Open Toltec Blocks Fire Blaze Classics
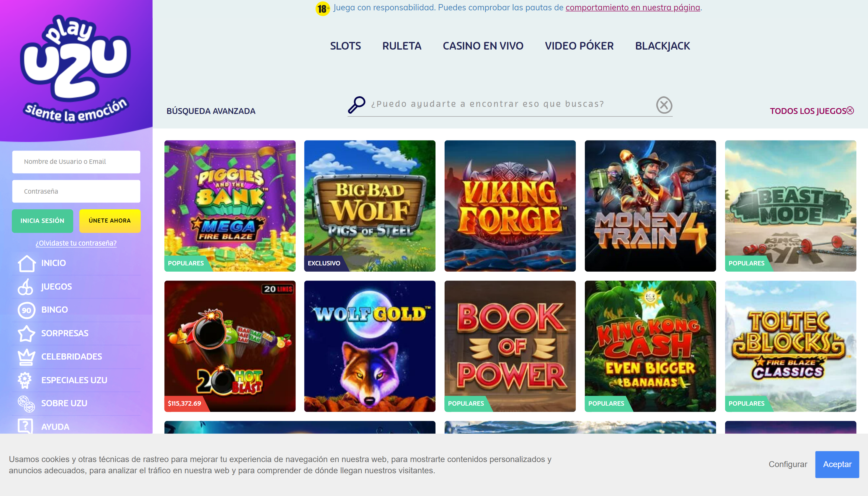868x496 pixels. 790,346
